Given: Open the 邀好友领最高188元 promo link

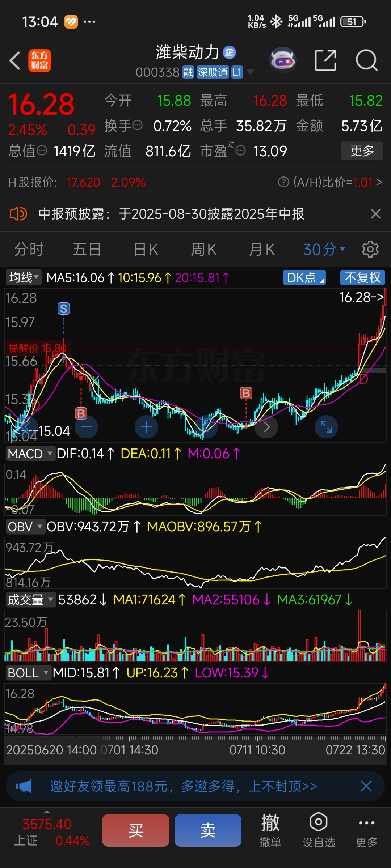Looking at the screenshot, I should [x=184, y=786].
